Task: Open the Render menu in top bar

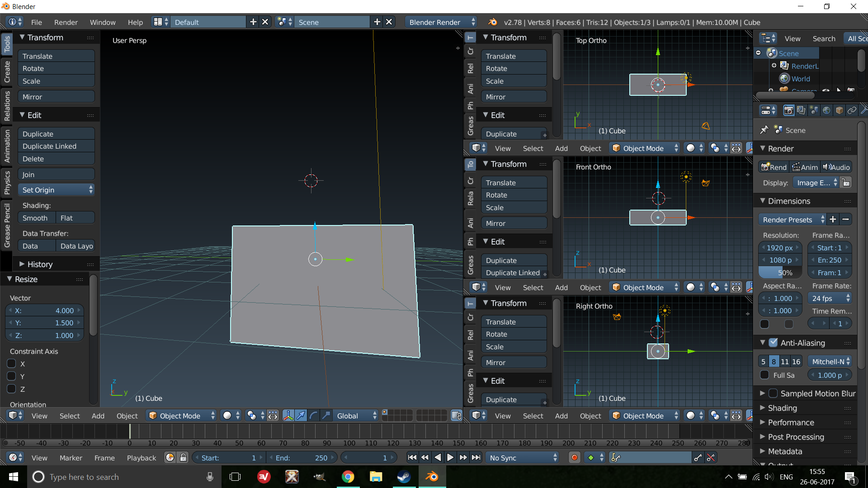Action: (x=66, y=22)
